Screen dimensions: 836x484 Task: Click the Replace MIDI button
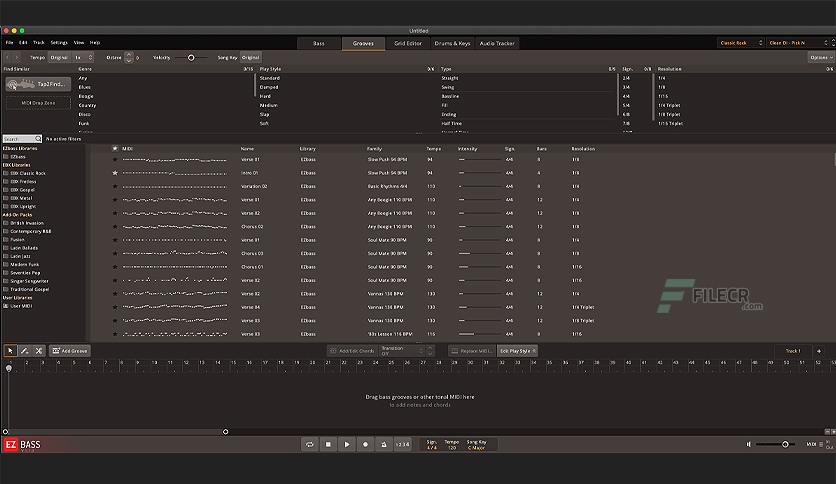pos(472,351)
